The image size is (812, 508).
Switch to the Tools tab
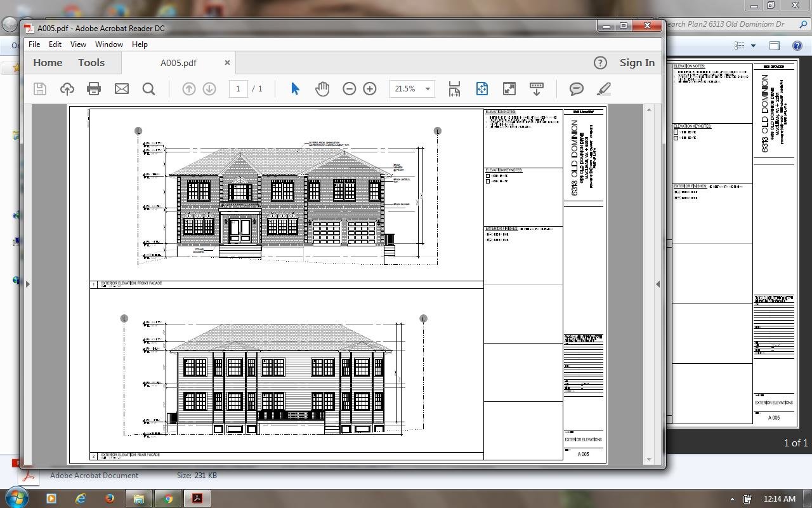[91, 62]
